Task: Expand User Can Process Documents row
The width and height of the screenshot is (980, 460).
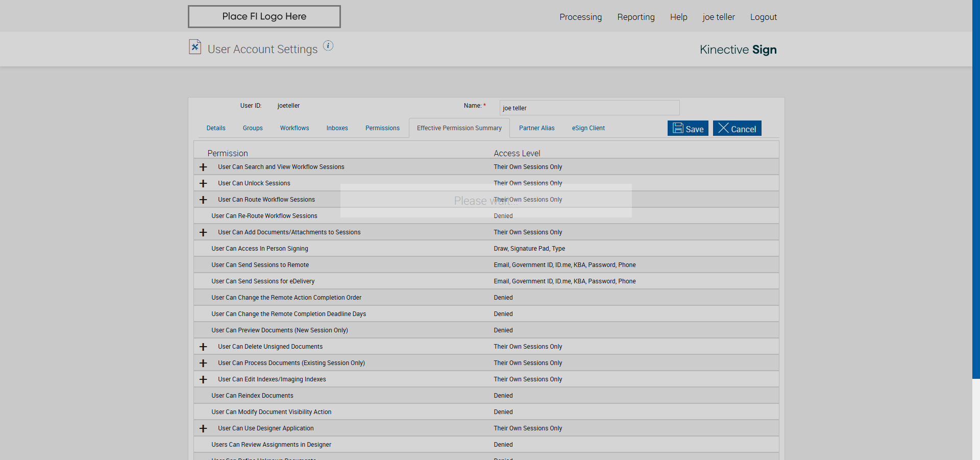Action: click(x=203, y=364)
